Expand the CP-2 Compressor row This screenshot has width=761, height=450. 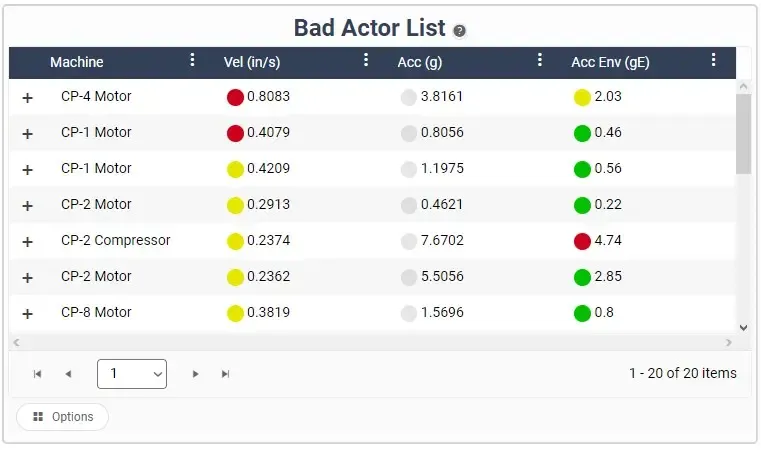pyautogui.click(x=28, y=242)
